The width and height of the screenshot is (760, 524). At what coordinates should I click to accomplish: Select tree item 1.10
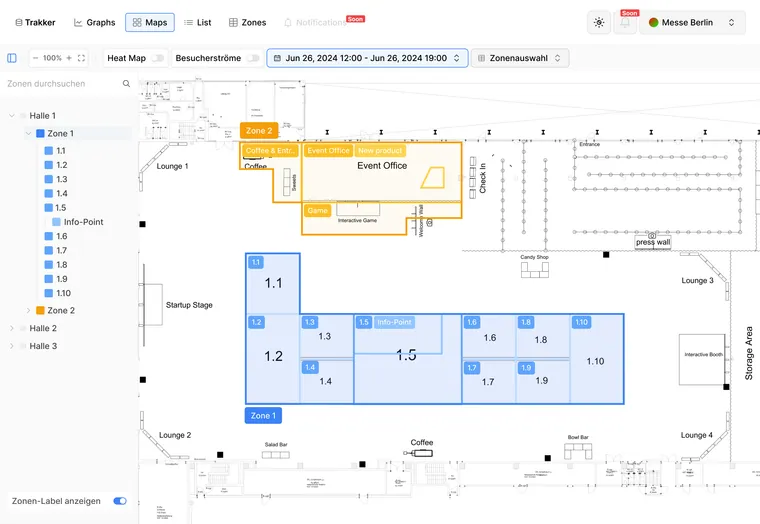(x=63, y=293)
